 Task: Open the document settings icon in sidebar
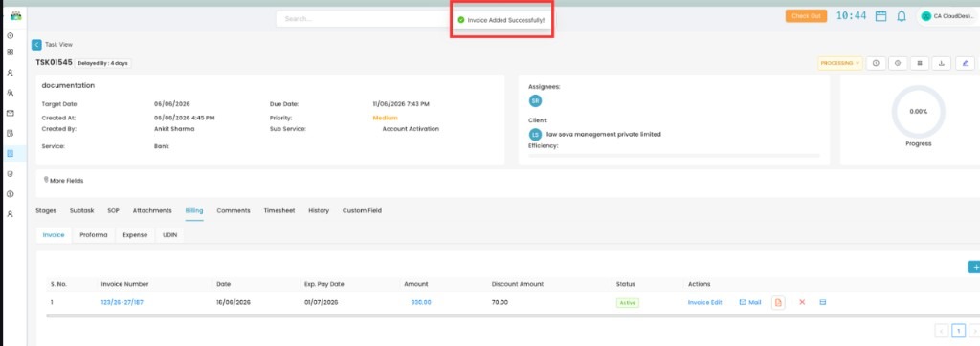click(x=10, y=133)
